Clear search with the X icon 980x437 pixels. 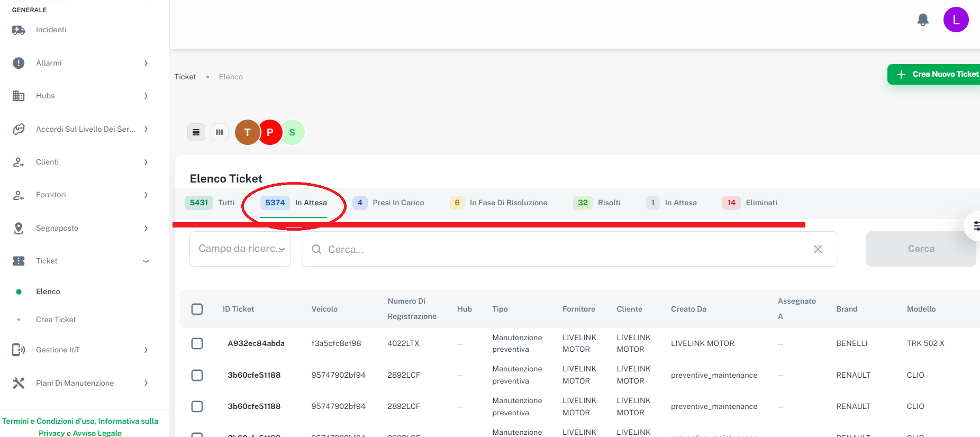coord(818,249)
